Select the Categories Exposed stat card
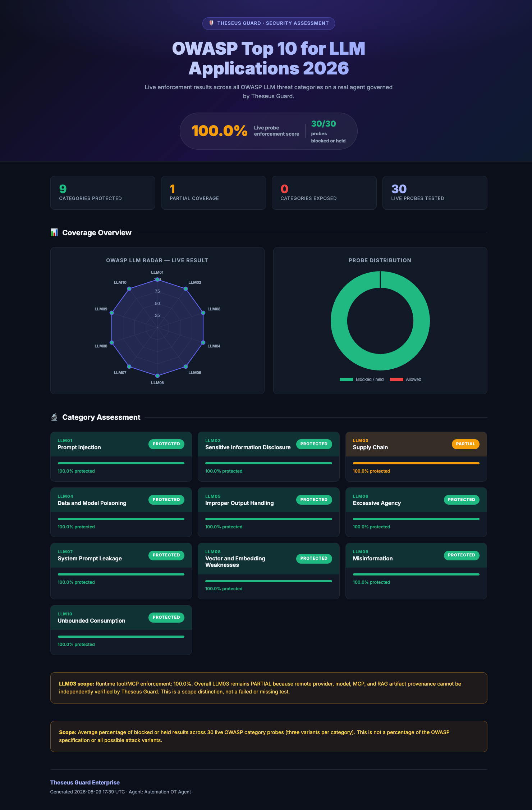This screenshot has height=810, width=532. [324, 193]
